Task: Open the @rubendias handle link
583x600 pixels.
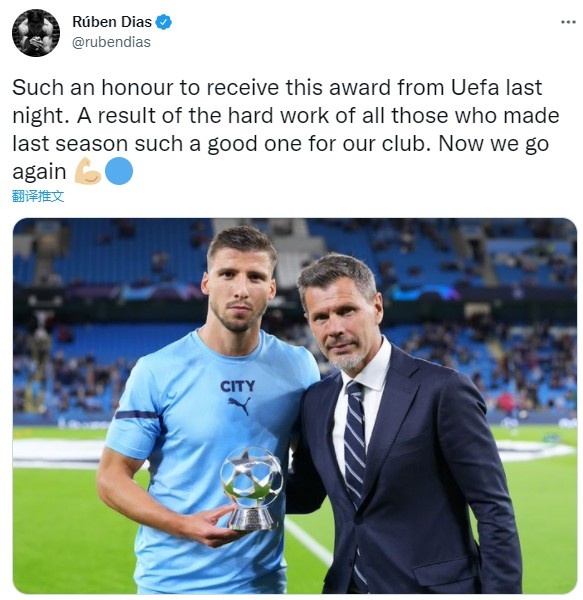Action: [111, 42]
